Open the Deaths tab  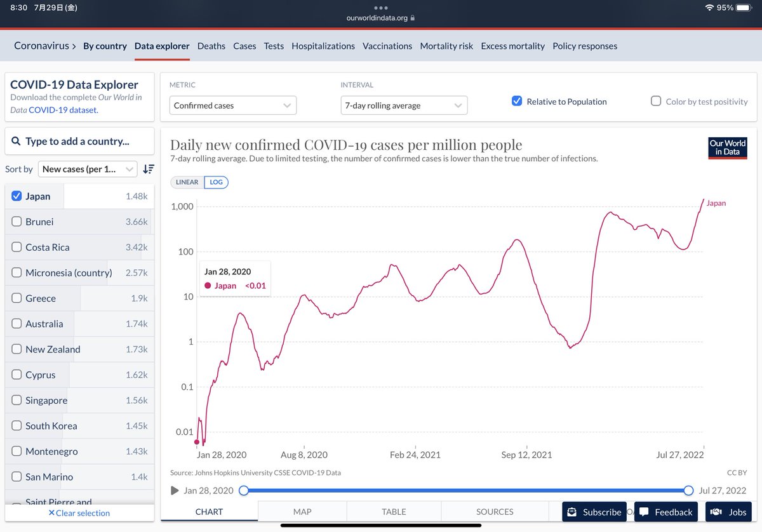point(211,46)
